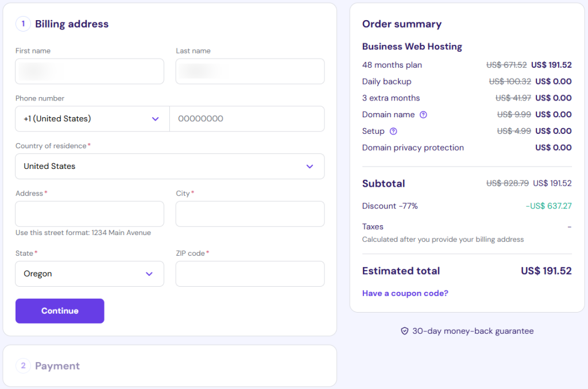
Task: Click the struck-through US$ 671.52 price
Action: tap(506, 65)
